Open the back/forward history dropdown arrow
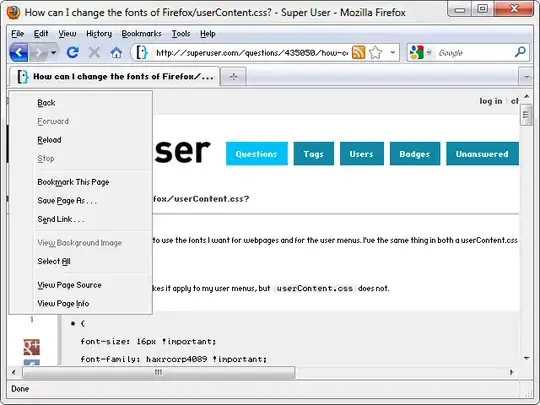 [x=53, y=53]
